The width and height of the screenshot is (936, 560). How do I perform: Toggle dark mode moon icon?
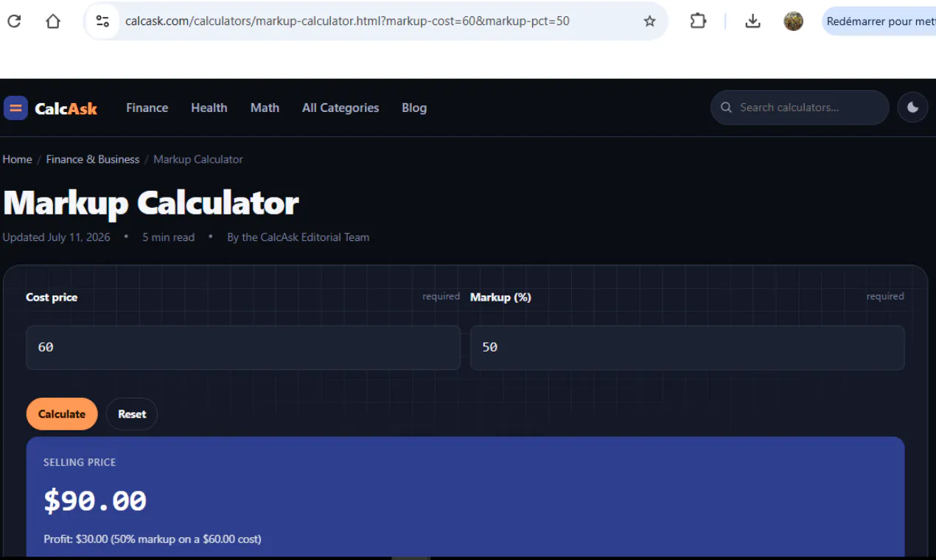tap(912, 108)
